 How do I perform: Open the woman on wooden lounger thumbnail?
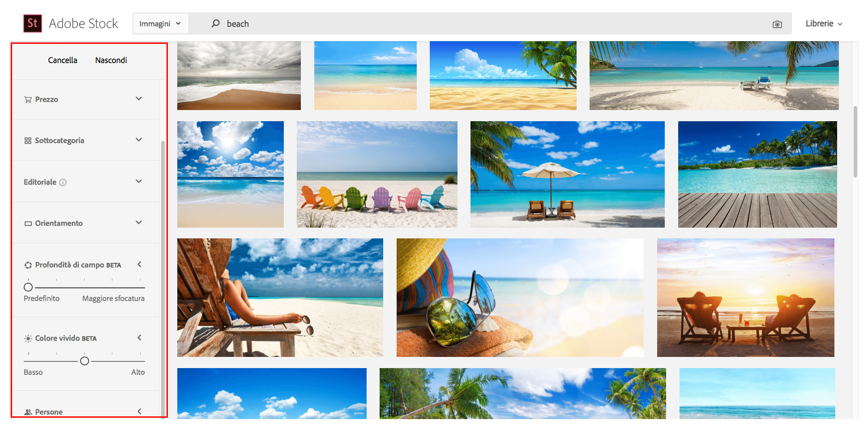[280, 297]
